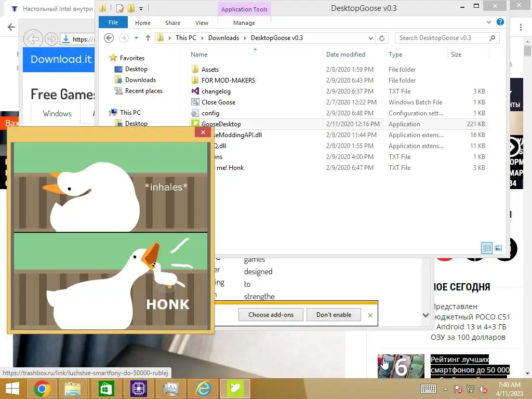Open Explorer help question mark
This screenshot has height=399, width=532.
pos(500,22)
